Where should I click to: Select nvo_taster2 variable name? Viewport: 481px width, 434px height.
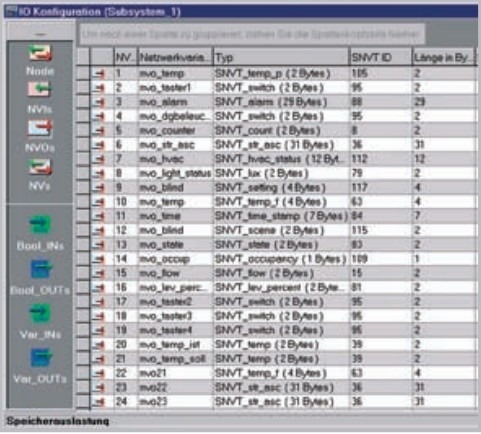click(166, 302)
